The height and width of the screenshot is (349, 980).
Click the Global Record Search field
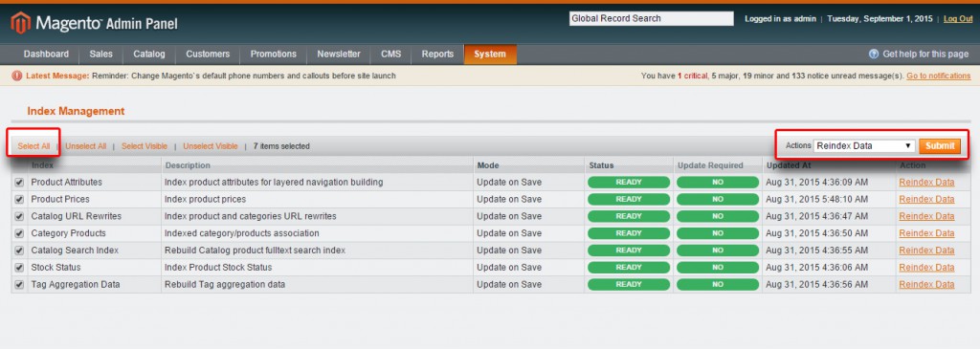[x=651, y=19]
